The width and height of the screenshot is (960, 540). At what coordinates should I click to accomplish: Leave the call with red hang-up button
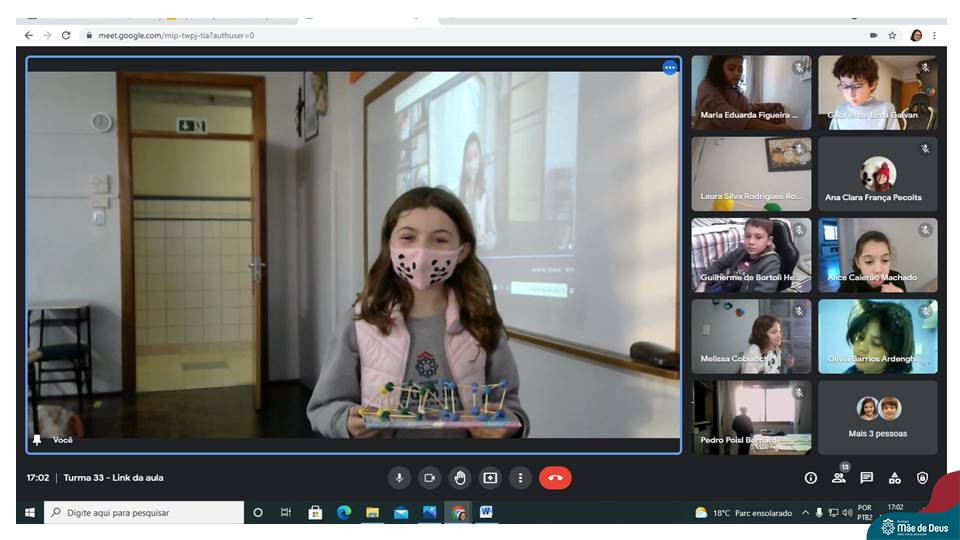pos(555,478)
